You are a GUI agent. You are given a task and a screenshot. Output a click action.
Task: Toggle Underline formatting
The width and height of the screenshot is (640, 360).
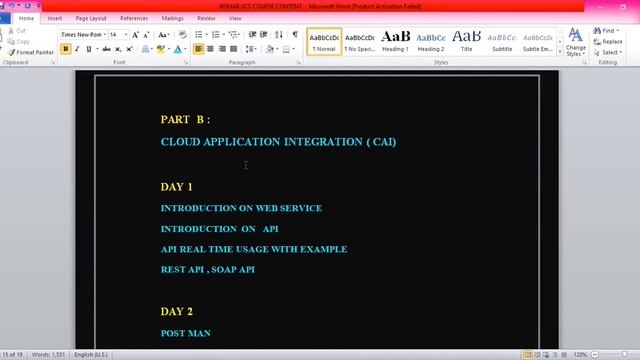(89, 49)
